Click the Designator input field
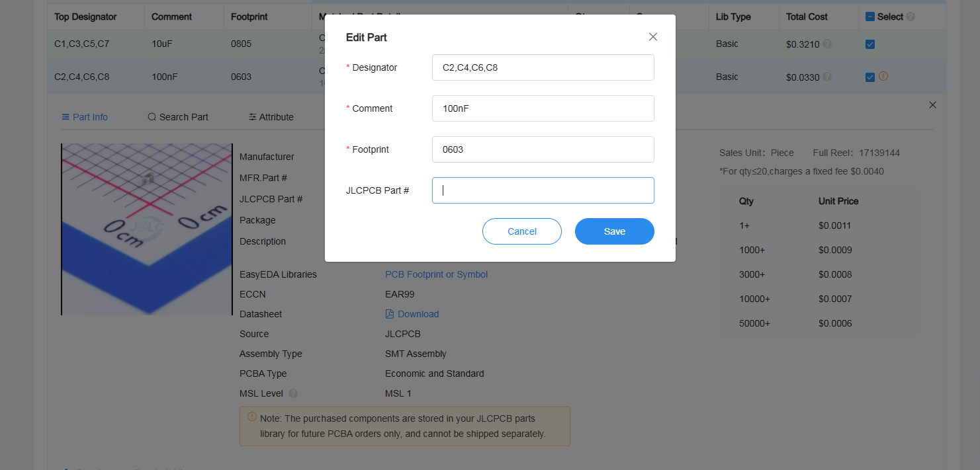This screenshot has height=470, width=980. 543,67
